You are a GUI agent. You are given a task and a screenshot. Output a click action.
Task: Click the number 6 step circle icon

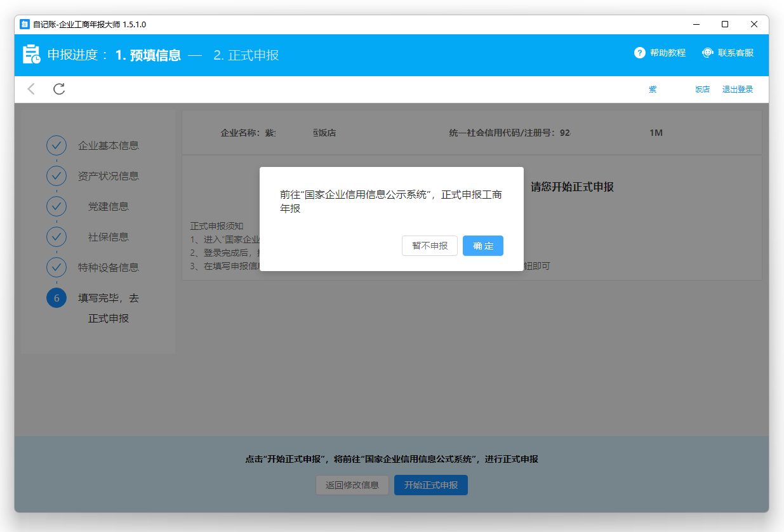56,298
